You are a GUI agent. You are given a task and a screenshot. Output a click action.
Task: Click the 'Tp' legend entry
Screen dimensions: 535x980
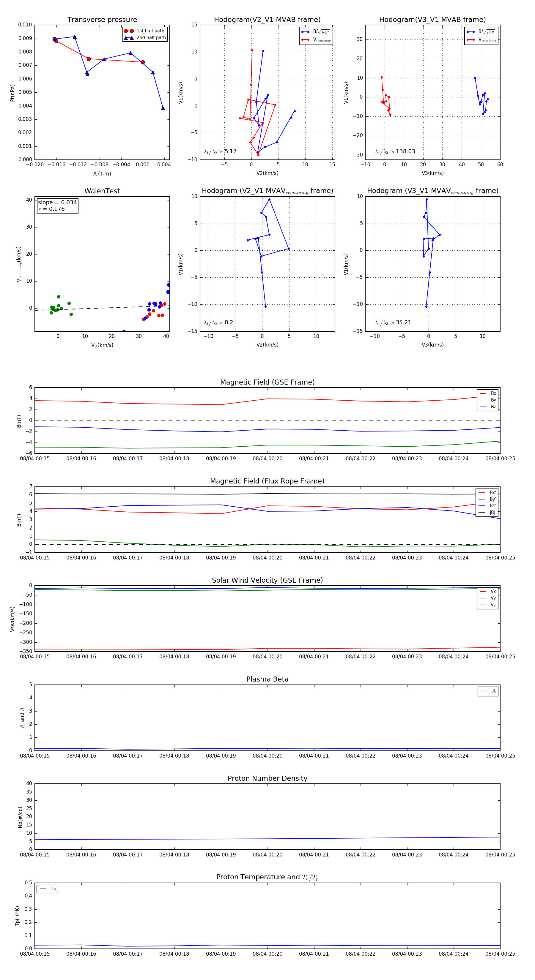[48, 889]
